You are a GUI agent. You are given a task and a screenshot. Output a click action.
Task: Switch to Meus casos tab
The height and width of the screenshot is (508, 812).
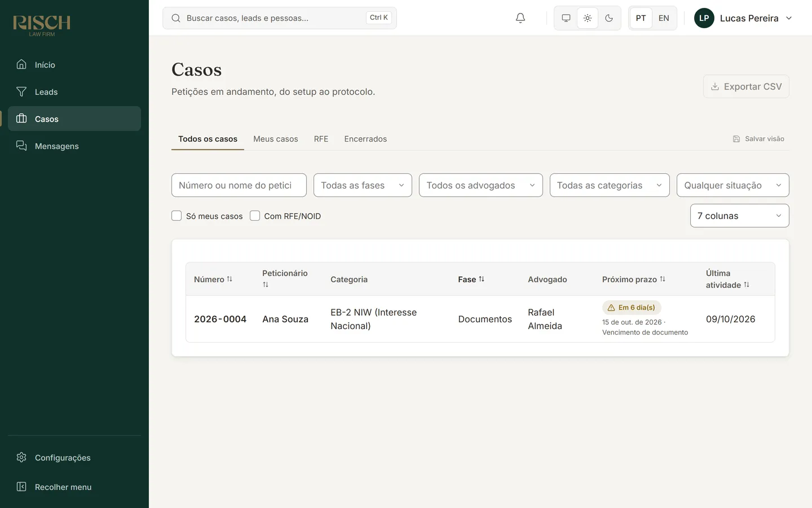pyautogui.click(x=276, y=139)
